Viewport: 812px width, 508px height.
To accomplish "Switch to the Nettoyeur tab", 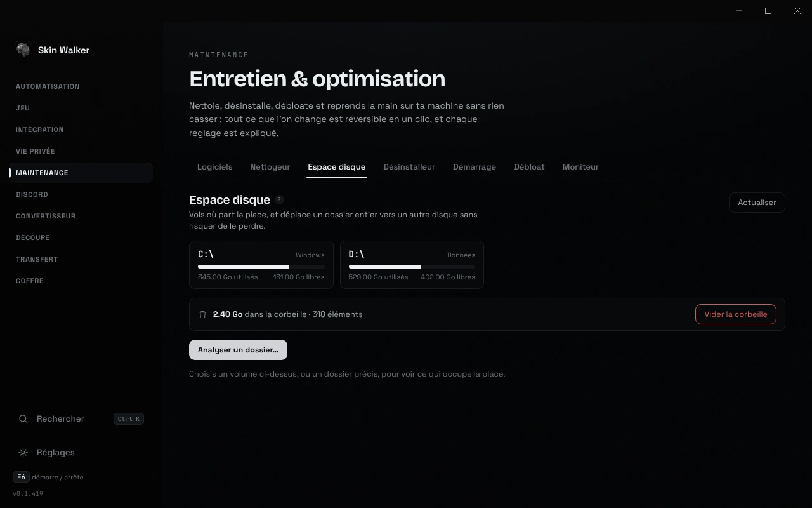I will [270, 167].
